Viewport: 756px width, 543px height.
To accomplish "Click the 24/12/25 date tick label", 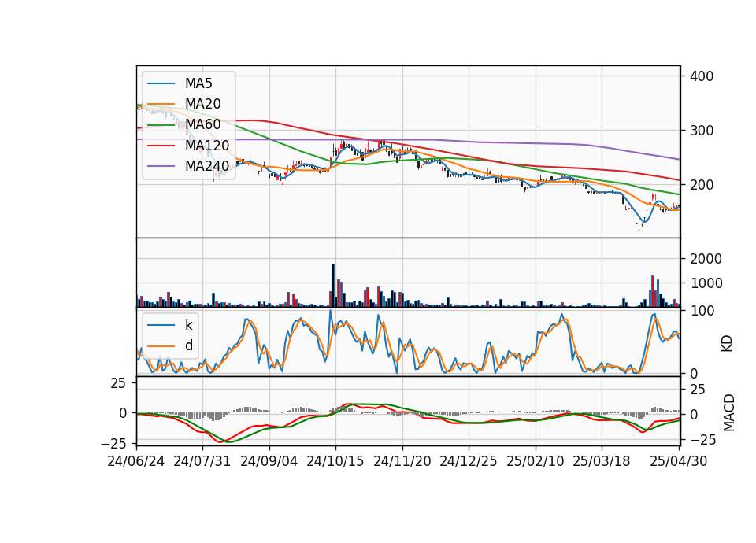I will [x=468, y=461].
